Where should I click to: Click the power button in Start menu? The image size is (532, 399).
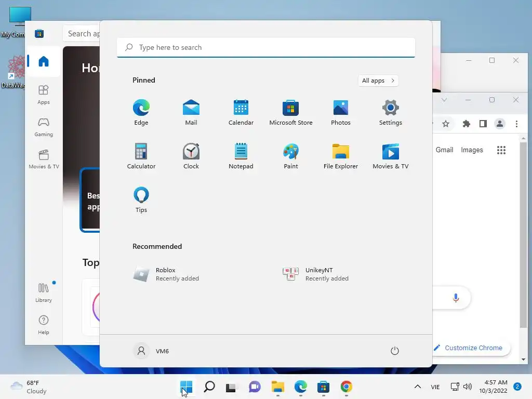coord(395,351)
